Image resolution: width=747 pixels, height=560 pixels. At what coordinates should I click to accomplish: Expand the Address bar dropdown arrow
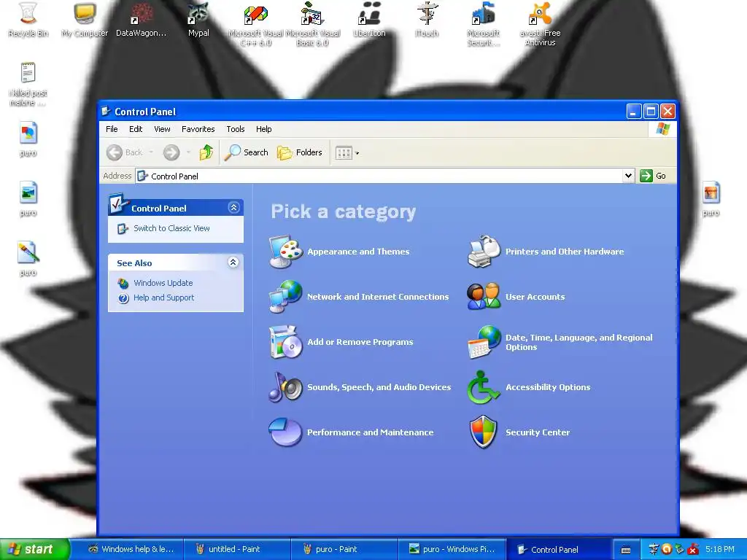[628, 176]
